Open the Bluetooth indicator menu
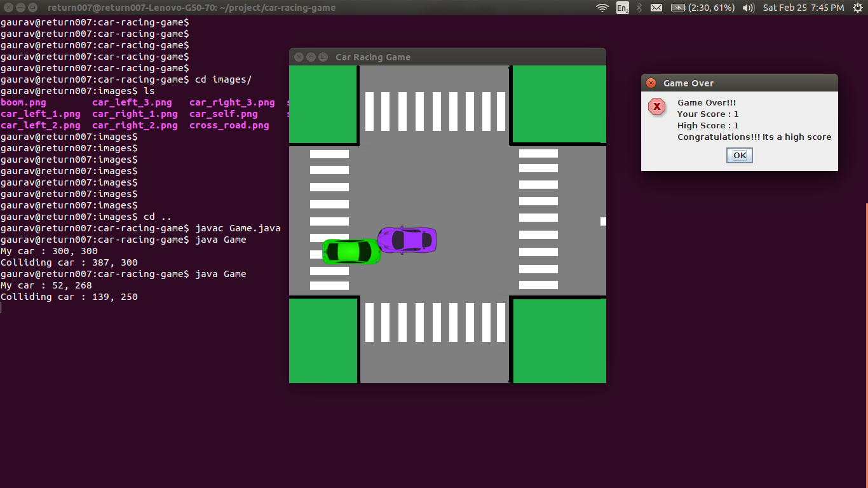 pyautogui.click(x=639, y=8)
